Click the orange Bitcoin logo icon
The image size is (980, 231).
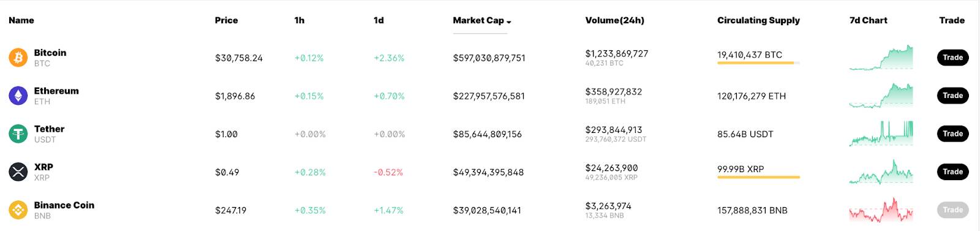point(18,58)
